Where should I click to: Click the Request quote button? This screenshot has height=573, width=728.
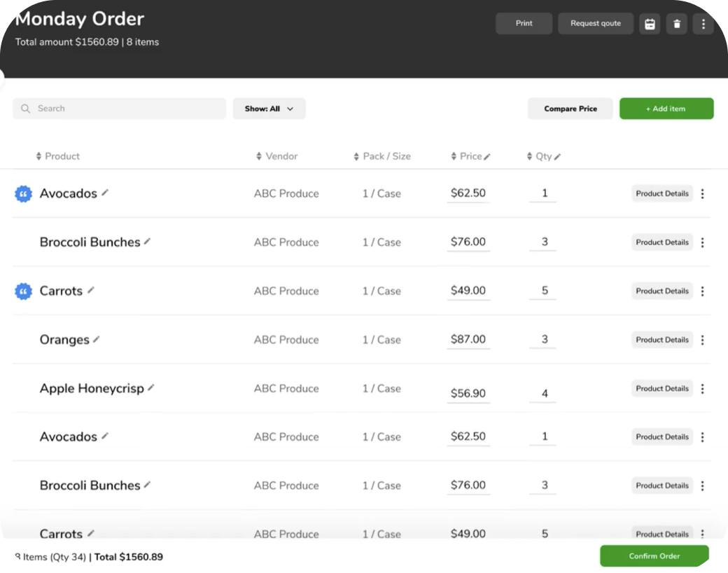click(x=595, y=24)
